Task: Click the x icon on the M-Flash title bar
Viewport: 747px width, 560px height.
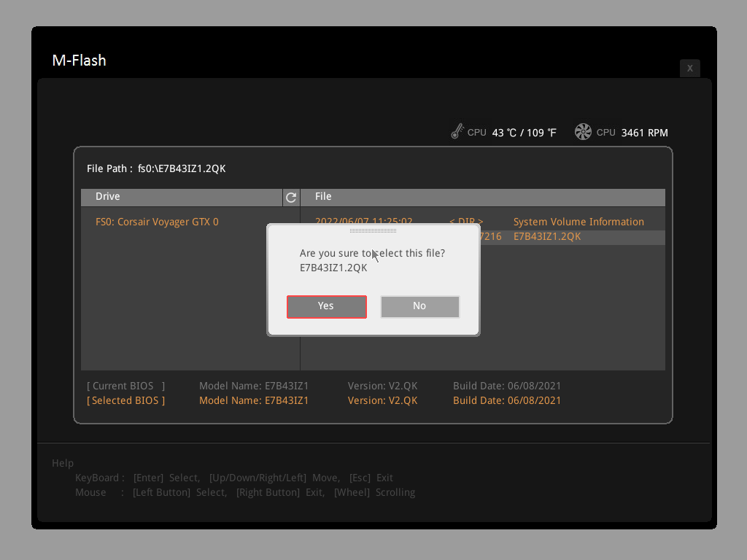Action: point(689,68)
